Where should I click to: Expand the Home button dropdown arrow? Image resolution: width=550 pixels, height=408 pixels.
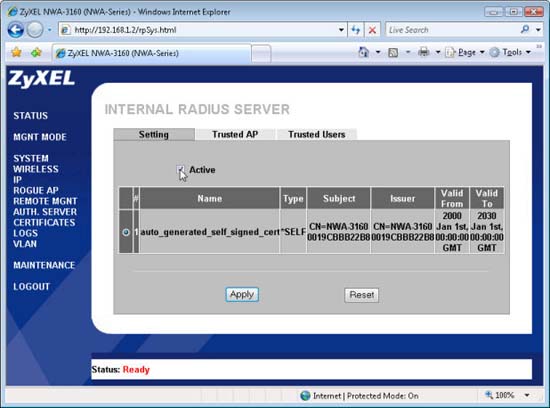(378, 52)
